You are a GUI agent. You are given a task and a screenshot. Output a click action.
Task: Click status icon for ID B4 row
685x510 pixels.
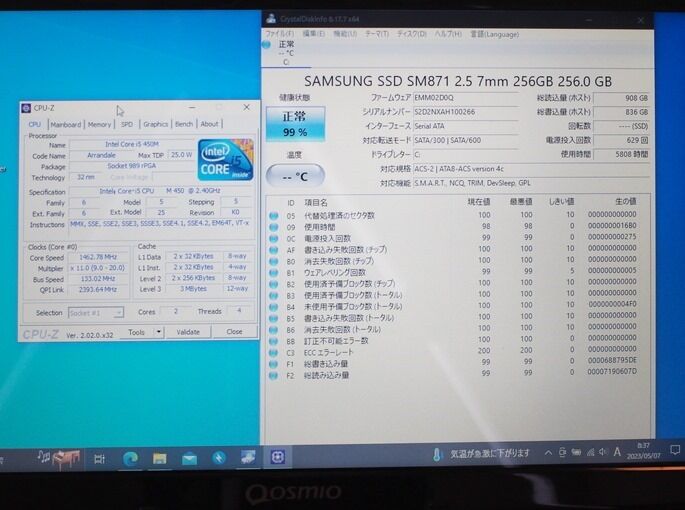tap(273, 306)
